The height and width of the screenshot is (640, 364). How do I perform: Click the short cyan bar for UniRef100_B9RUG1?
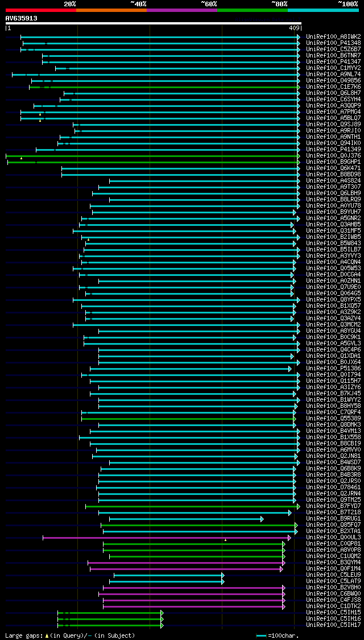(186, 519)
